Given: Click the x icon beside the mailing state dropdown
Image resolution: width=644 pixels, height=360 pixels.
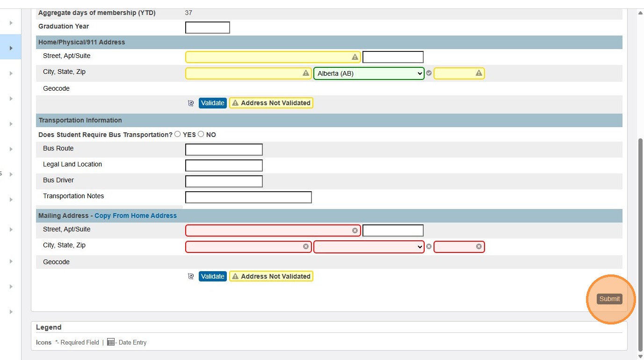Looking at the screenshot, I should tap(429, 246).
